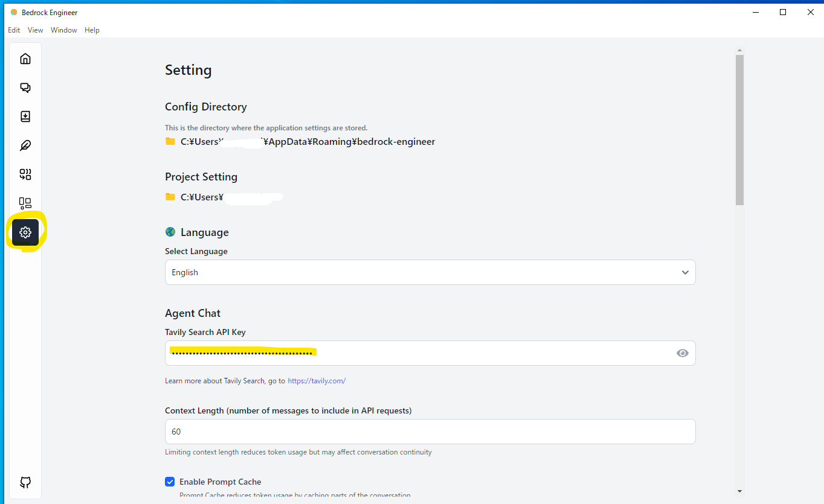Open the Home page from sidebar
Image resolution: width=824 pixels, height=504 pixels.
tap(25, 59)
